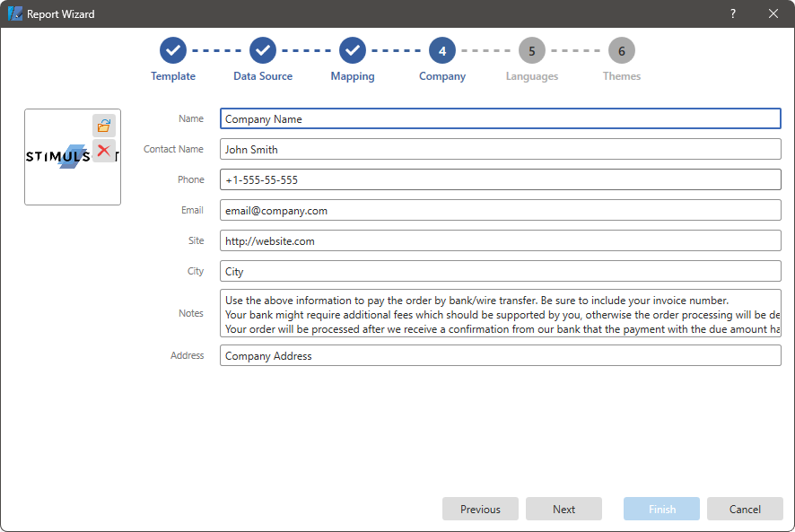Click the "Site" label

[197, 240]
